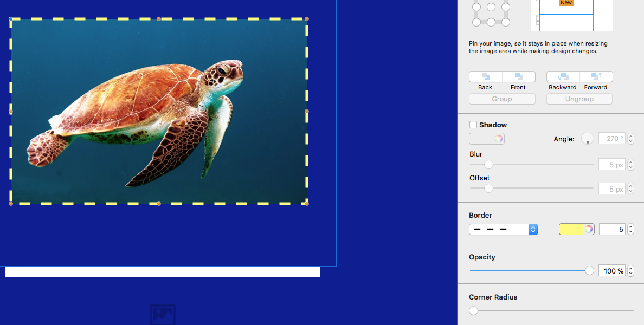Click the Angle 270° field
Viewport: 644px width, 325px height.
612,139
